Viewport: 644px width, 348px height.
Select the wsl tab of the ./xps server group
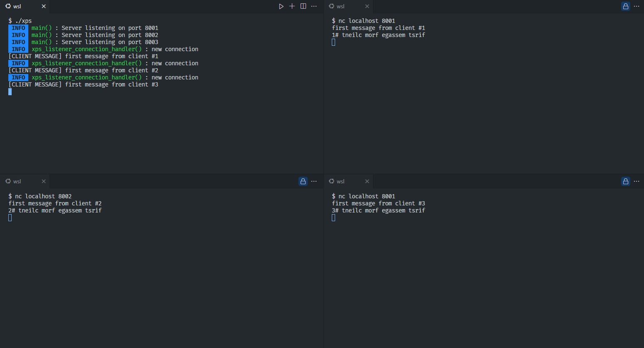pos(25,6)
